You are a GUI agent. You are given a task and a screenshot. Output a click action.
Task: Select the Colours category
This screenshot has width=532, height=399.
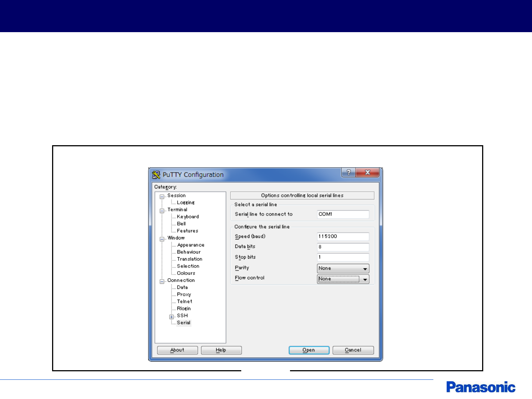click(x=186, y=273)
